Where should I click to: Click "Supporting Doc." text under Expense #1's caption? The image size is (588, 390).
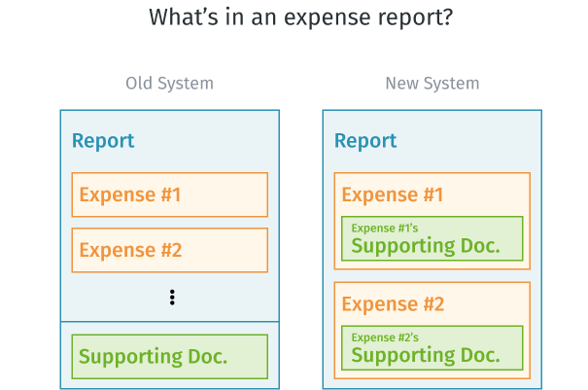coord(426,246)
